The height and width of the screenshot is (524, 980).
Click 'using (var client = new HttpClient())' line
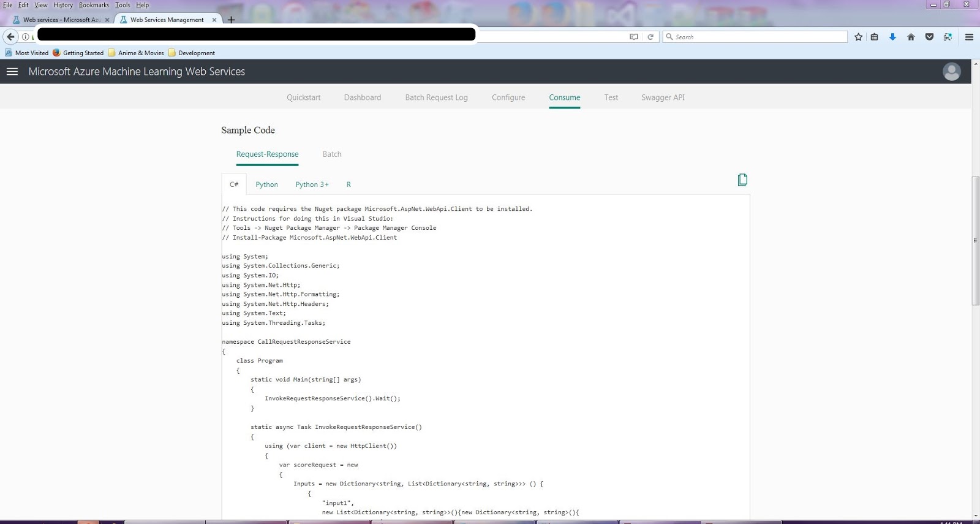pyautogui.click(x=331, y=446)
